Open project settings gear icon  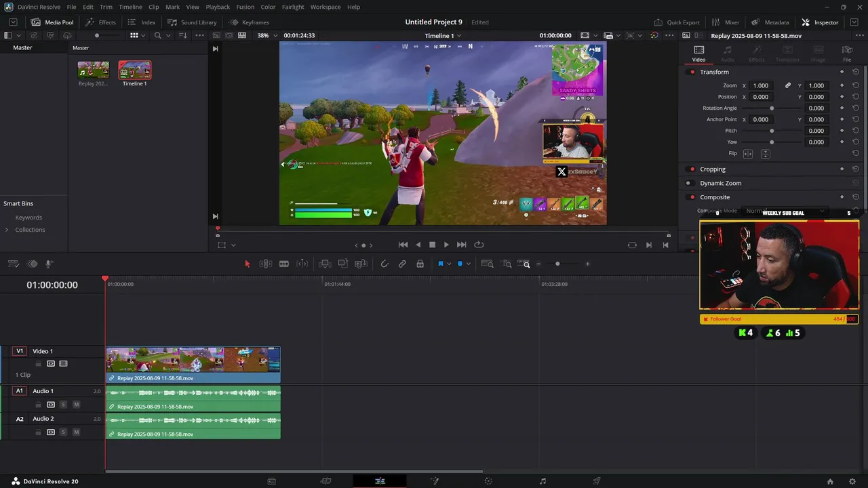852,481
